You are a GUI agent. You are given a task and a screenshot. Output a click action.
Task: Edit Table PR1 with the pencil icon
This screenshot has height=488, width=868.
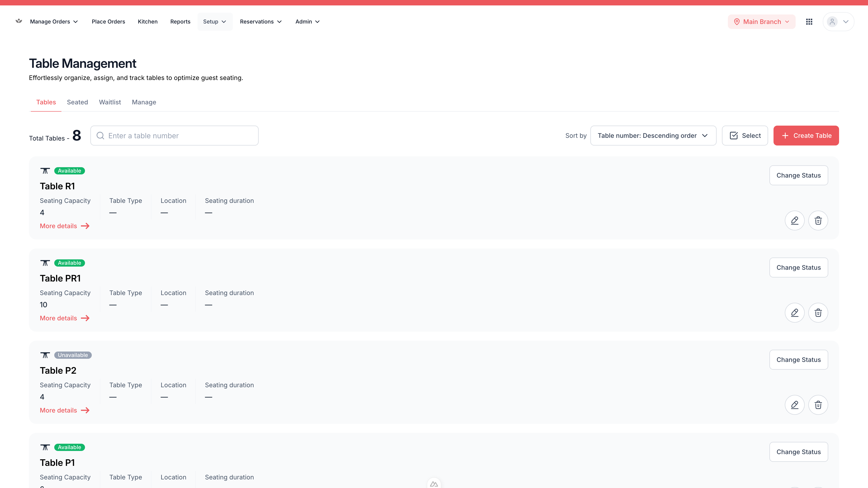[795, 312]
